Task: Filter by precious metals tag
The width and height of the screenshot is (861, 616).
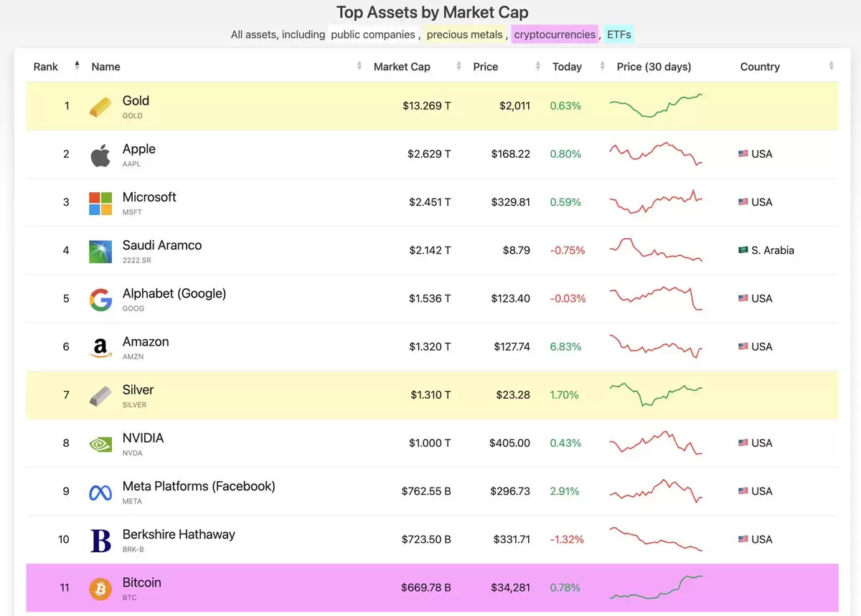Action: (x=465, y=34)
